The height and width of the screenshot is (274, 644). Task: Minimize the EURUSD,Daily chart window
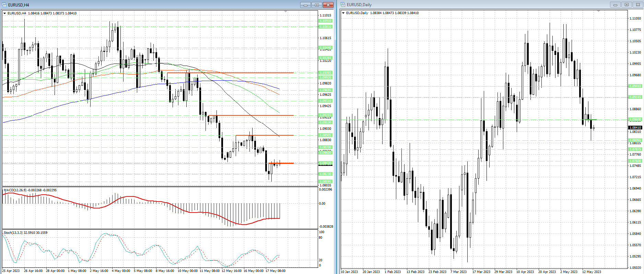[x=615, y=4]
